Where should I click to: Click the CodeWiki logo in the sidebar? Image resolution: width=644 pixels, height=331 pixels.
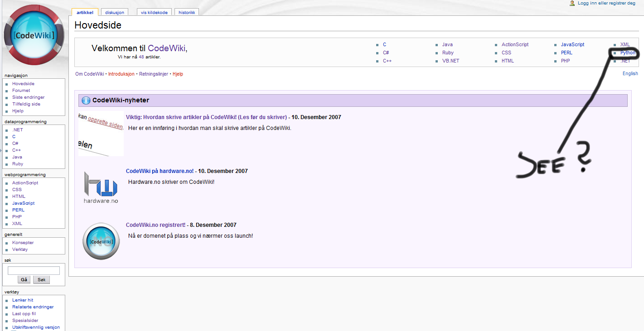[34, 35]
